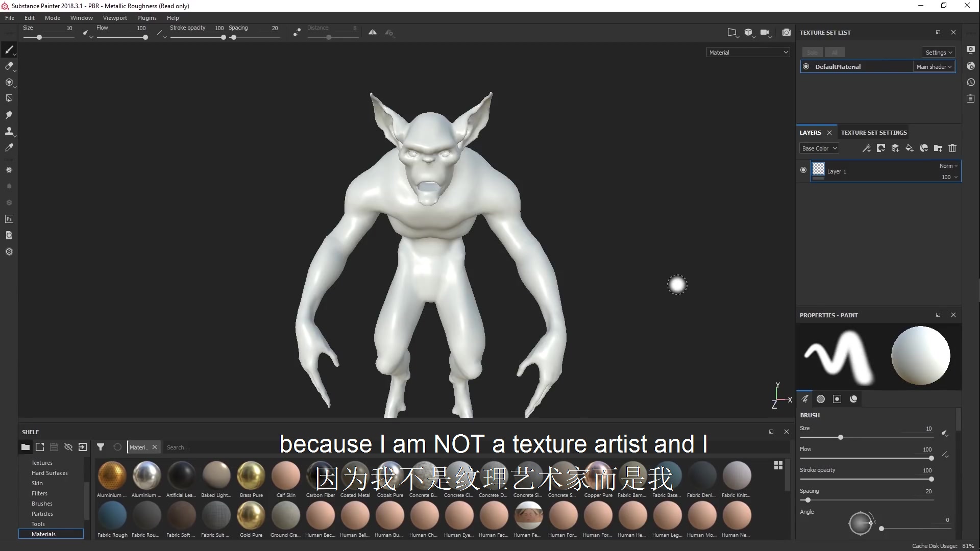This screenshot has height=551, width=980.
Task: Switch to the Texture Set Settings tab
Action: pyautogui.click(x=874, y=132)
